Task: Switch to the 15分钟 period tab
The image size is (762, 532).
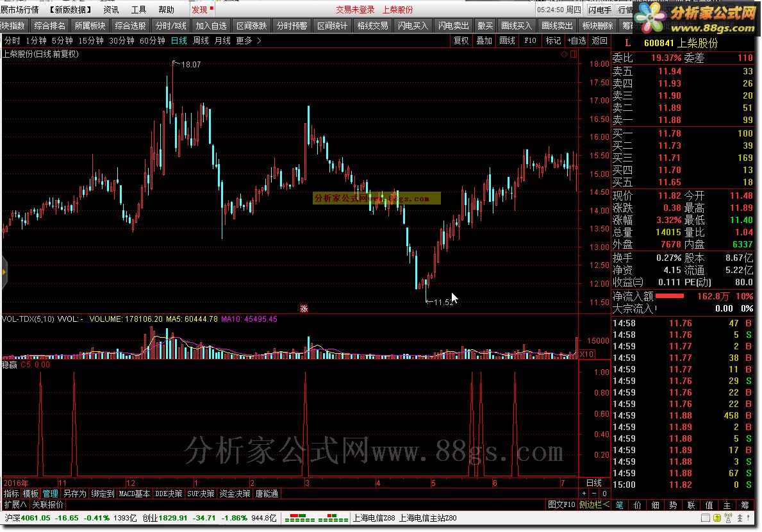Action: coord(90,41)
